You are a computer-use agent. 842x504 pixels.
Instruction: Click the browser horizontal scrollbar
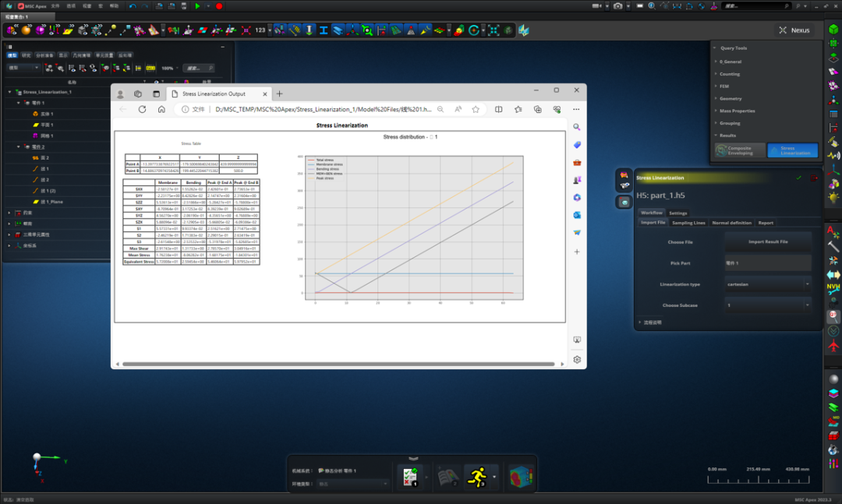pyautogui.click(x=337, y=364)
